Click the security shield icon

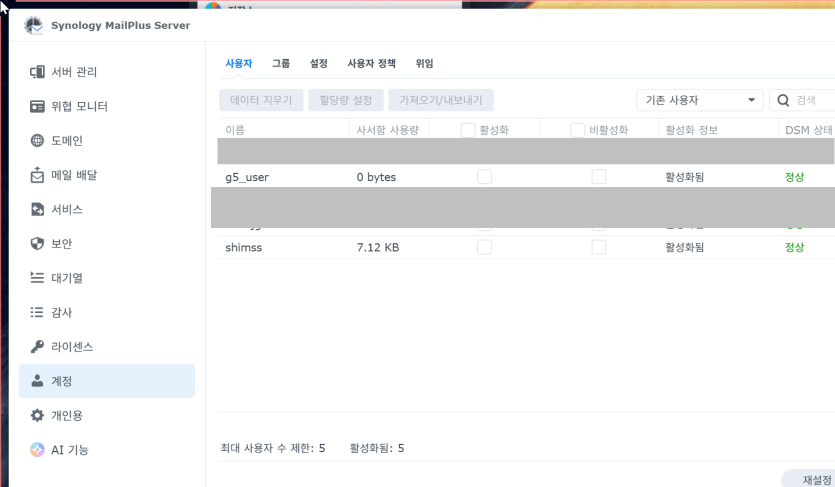click(x=37, y=243)
